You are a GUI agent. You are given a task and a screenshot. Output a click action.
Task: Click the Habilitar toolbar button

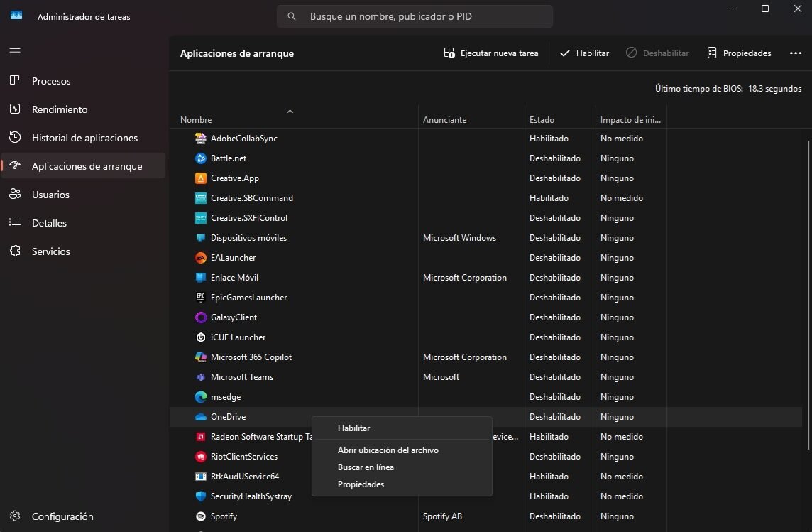[584, 53]
